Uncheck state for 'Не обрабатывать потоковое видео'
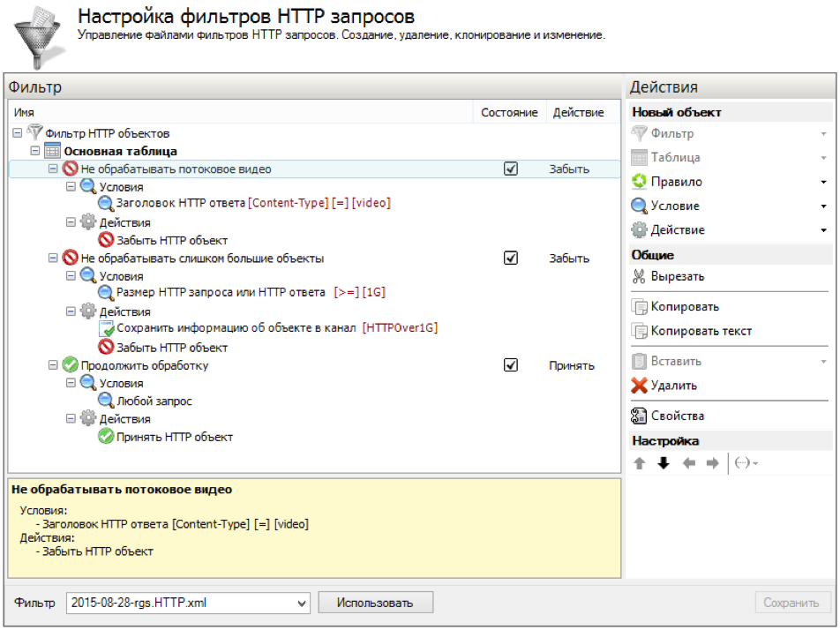The image size is (840, 630). click(x=510, y=169)
